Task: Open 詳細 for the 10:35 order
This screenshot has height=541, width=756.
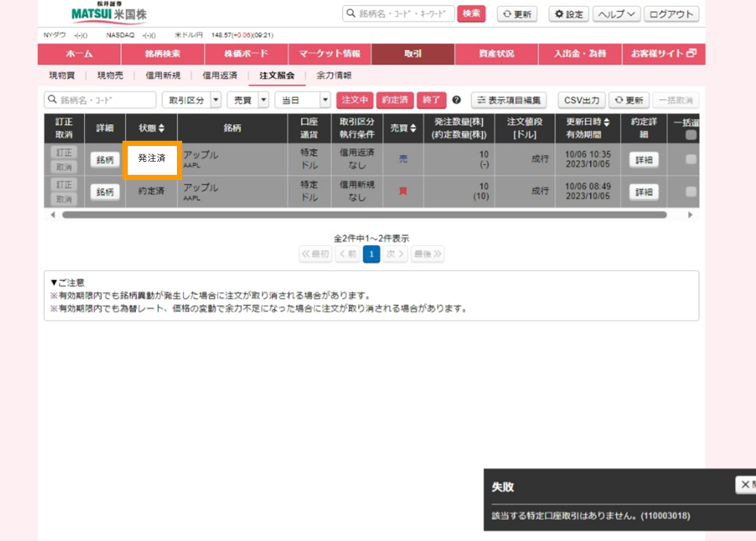Action: [643, 160]
